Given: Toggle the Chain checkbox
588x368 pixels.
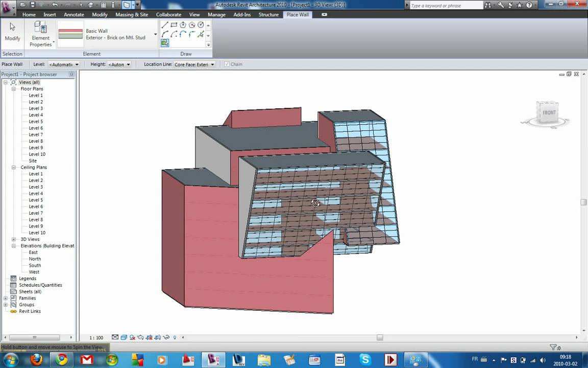Looking at the screenshot, I should point(227,64).
